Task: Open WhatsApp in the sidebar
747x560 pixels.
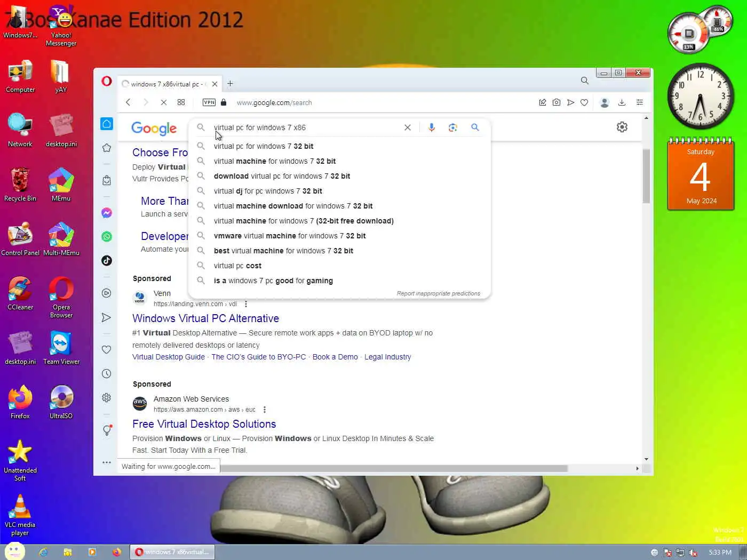Action: (107, 237)
